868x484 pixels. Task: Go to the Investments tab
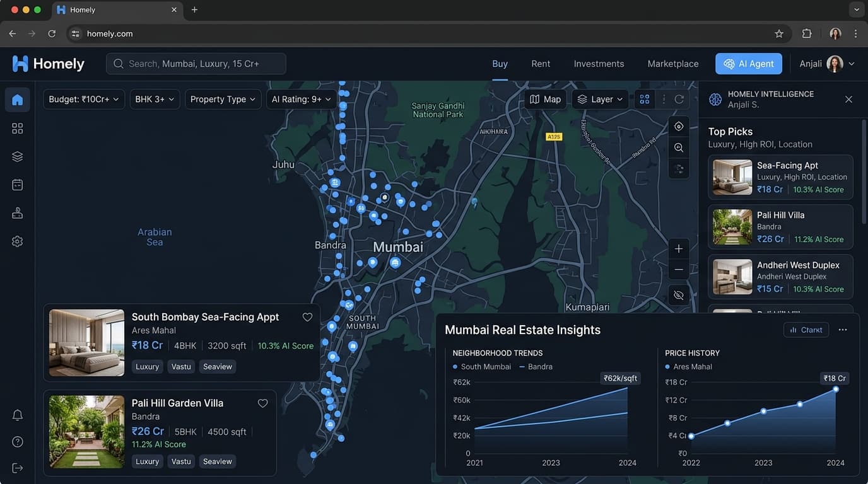click(599, 64)
